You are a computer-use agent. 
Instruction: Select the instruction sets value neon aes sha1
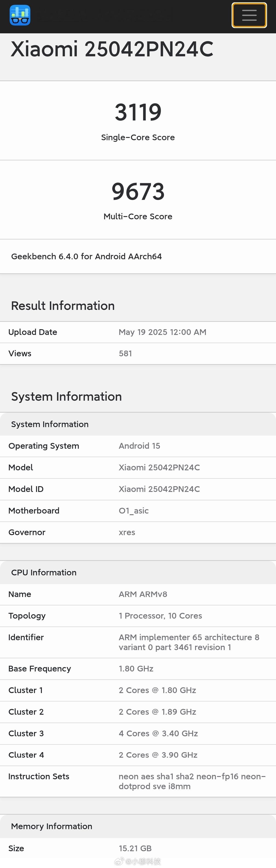point(192,781)
